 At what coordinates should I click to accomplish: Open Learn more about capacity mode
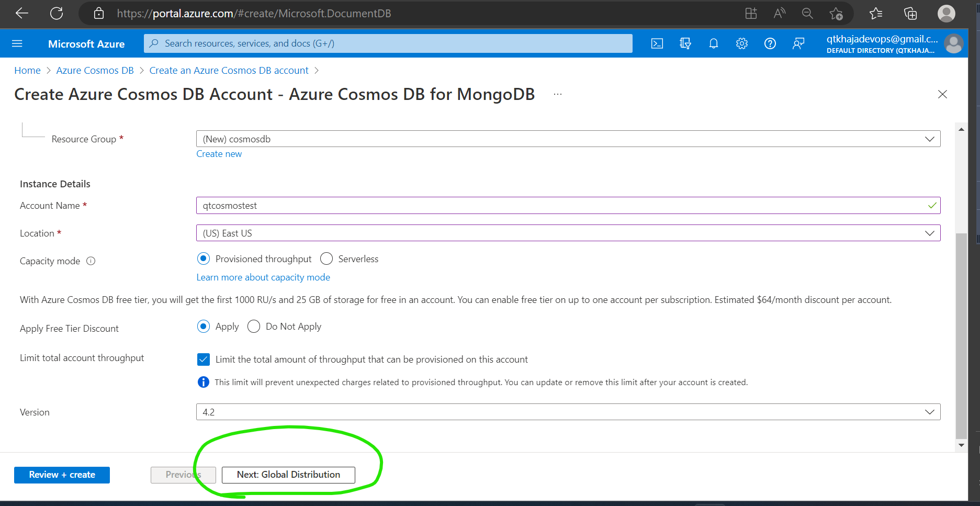[x=263, y=277]
